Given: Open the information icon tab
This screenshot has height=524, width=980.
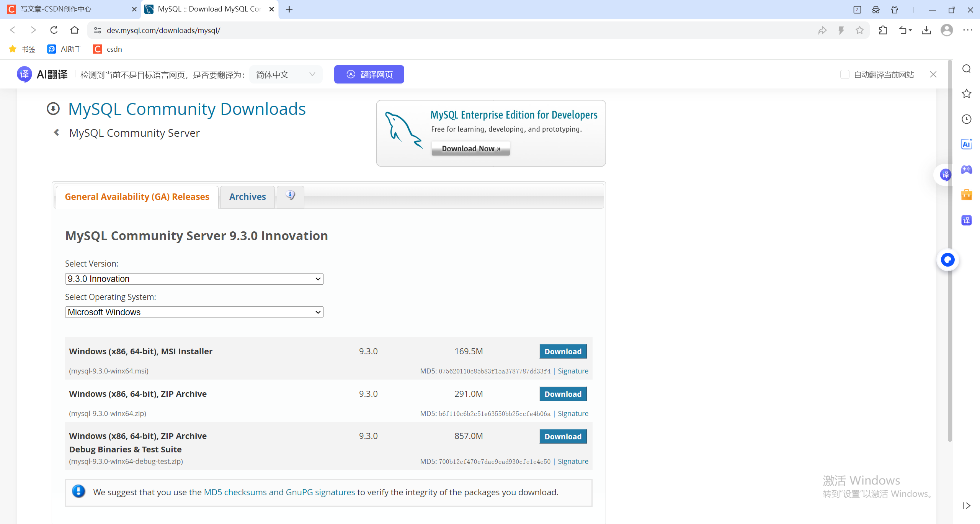Looking at the screenshot, I should point(291,196).
